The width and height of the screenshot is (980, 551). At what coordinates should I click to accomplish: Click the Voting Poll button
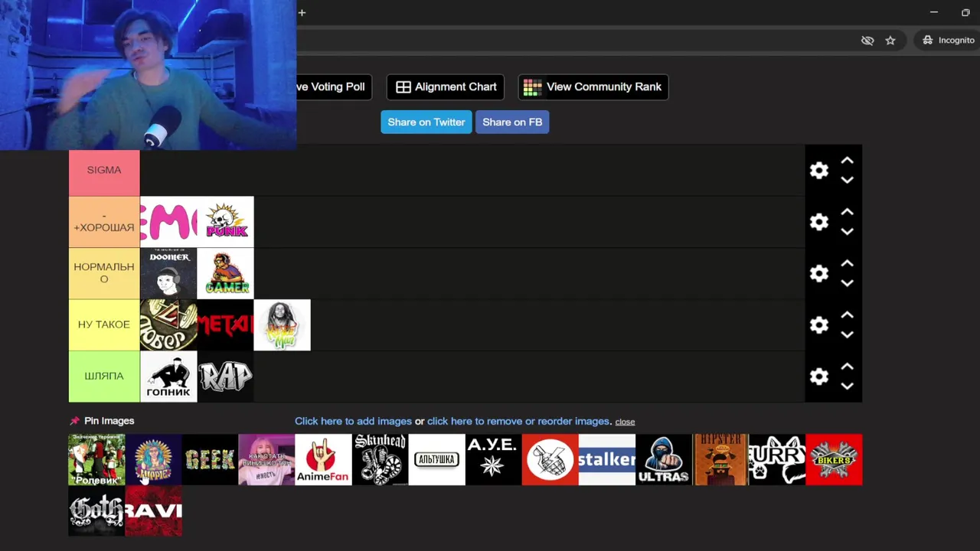click(334, 87)
